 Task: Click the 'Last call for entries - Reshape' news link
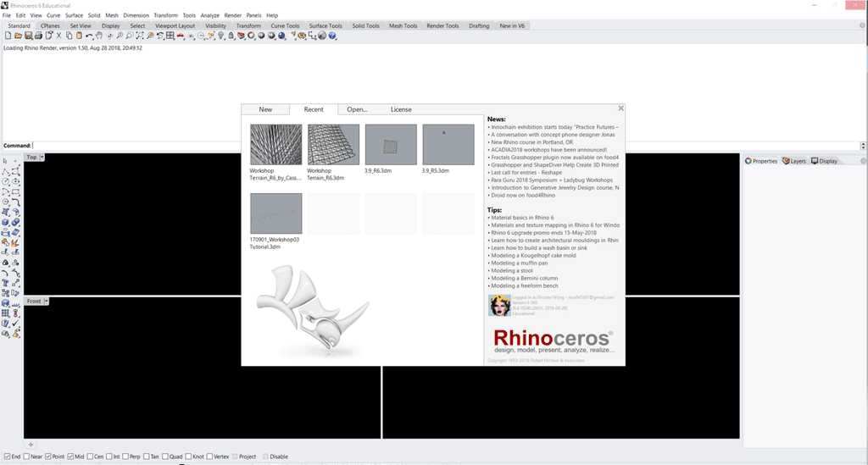[526, 173]
